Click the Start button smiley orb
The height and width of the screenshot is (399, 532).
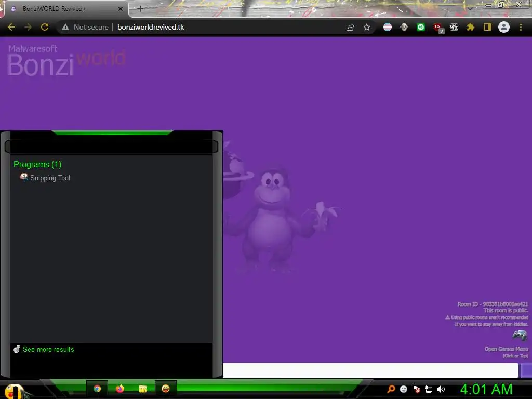pos(14,391)
